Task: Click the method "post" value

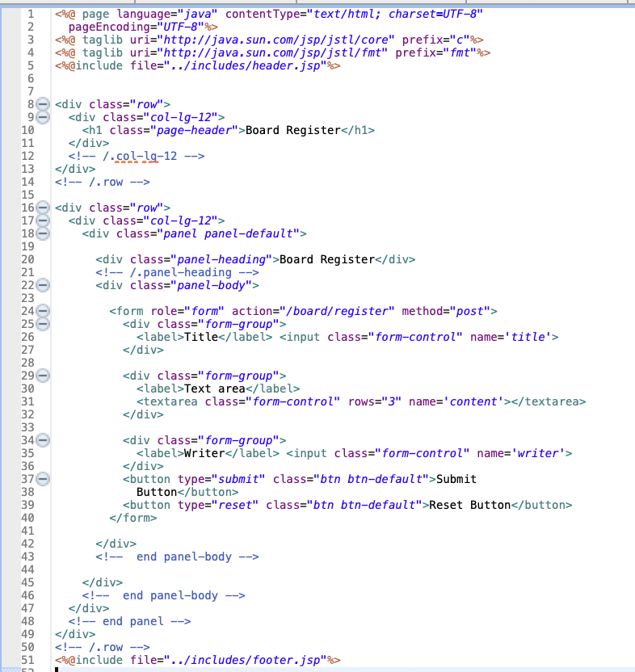Action: [469, 311]
